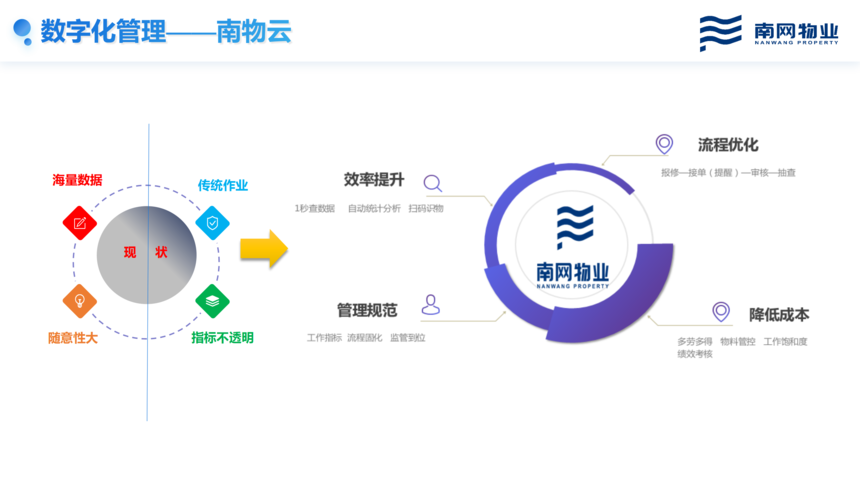Click the orange lightbulb diamond icon

tap(80, 301)
